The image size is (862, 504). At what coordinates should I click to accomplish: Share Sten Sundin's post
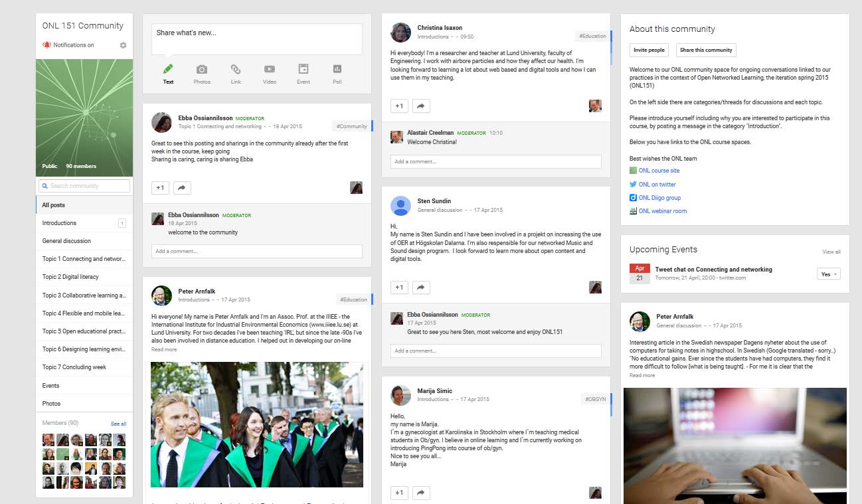(x=421, y=288)
